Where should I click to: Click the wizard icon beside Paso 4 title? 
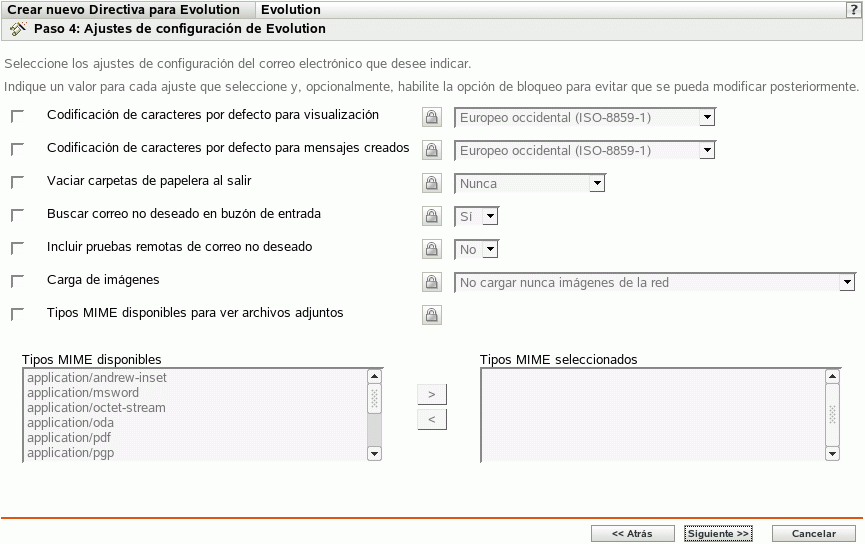click(18, 29)
